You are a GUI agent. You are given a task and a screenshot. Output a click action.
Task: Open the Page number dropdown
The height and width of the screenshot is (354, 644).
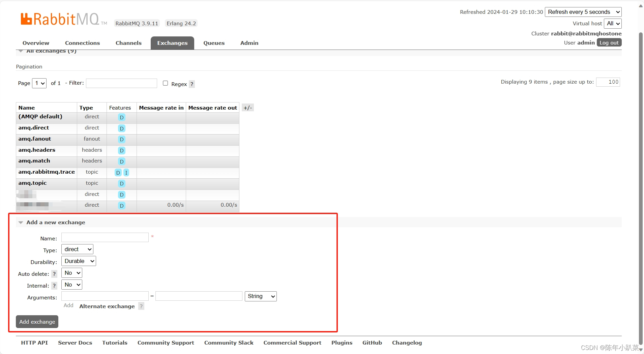click(x=39, y=83)
